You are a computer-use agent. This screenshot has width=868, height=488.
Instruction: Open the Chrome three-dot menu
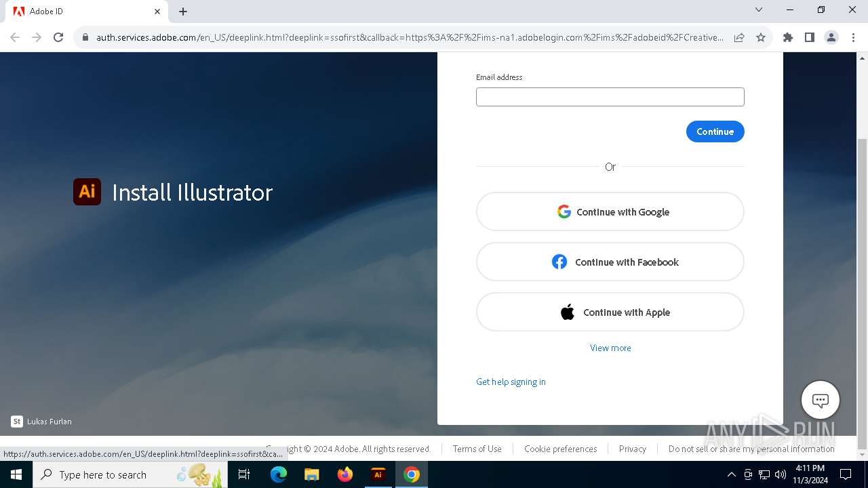[853, 37]
